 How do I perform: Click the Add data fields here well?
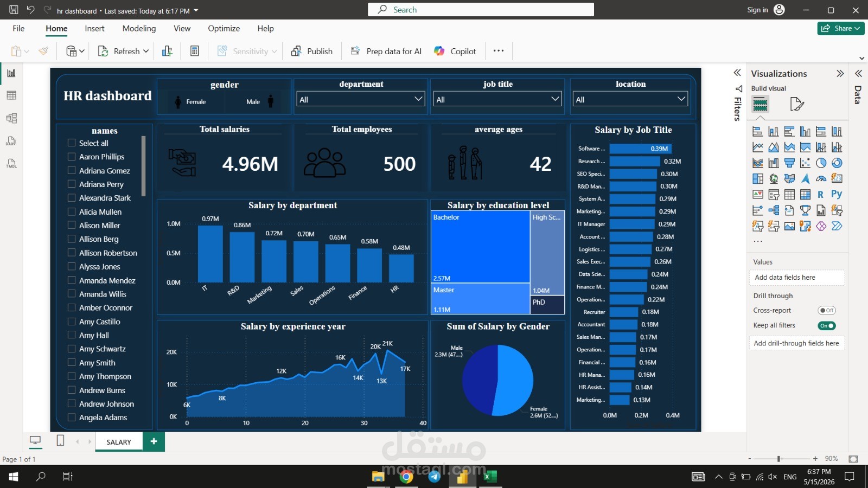click(796, 278)
